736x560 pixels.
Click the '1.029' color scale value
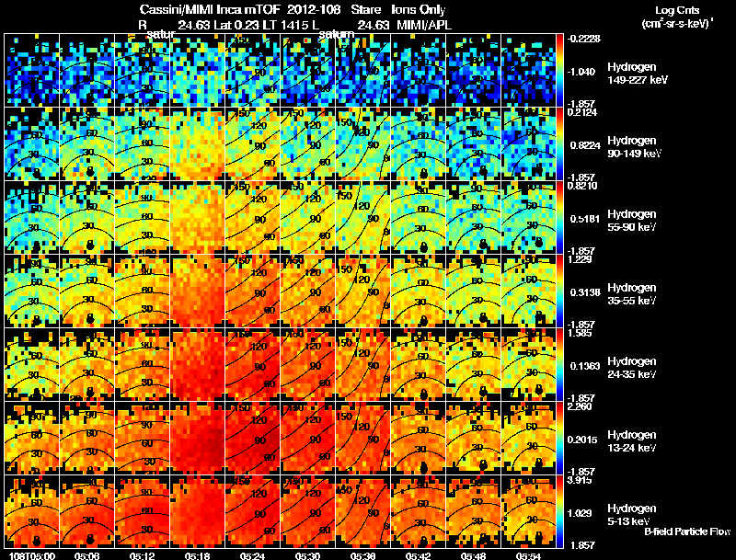point(580,513)
